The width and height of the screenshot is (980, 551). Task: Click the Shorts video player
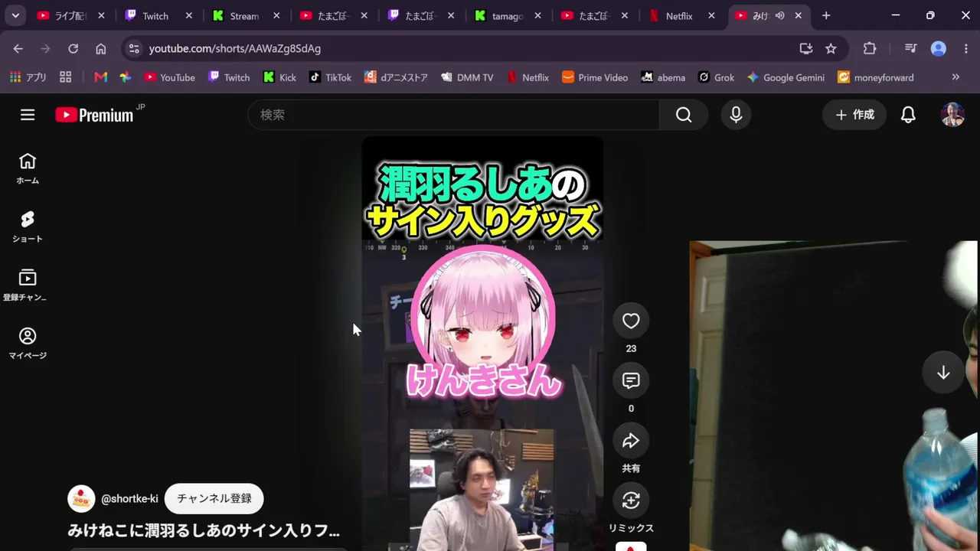pos(482,344)
